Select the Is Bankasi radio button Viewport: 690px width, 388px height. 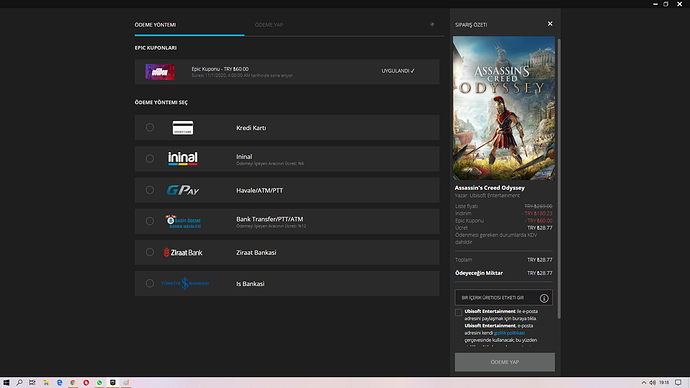(x=150, y=283)
